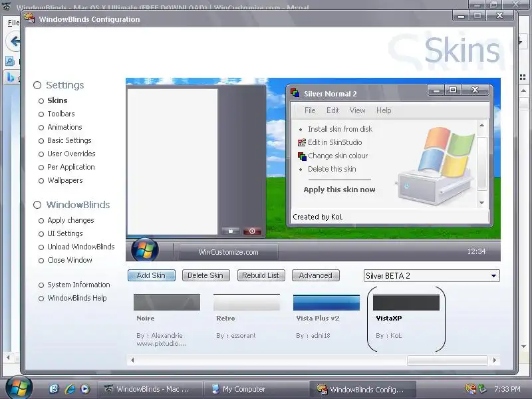Image resolution: width=532 pixels, height=399 pixels.
Task: Click the skin list horizontal scrollbar thumb
Action: point(447,360)
